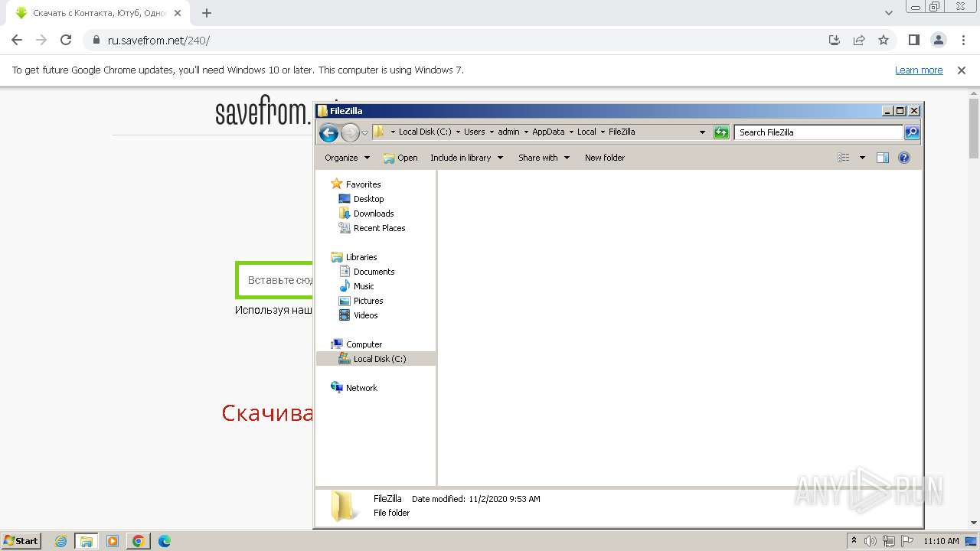Open a new Chrome tab
Image resolution: width=980 pixels, height=551 pixels.
tap(207, 13)
